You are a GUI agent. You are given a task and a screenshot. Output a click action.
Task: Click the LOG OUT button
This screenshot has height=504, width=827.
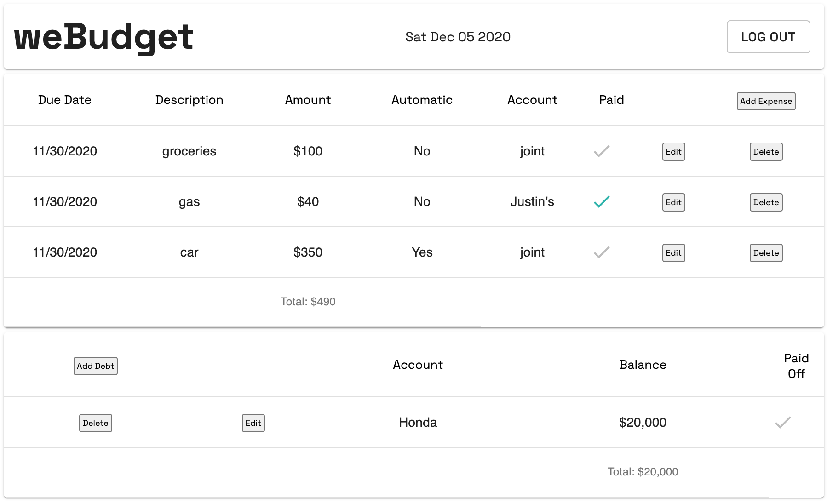click(768, 37)
